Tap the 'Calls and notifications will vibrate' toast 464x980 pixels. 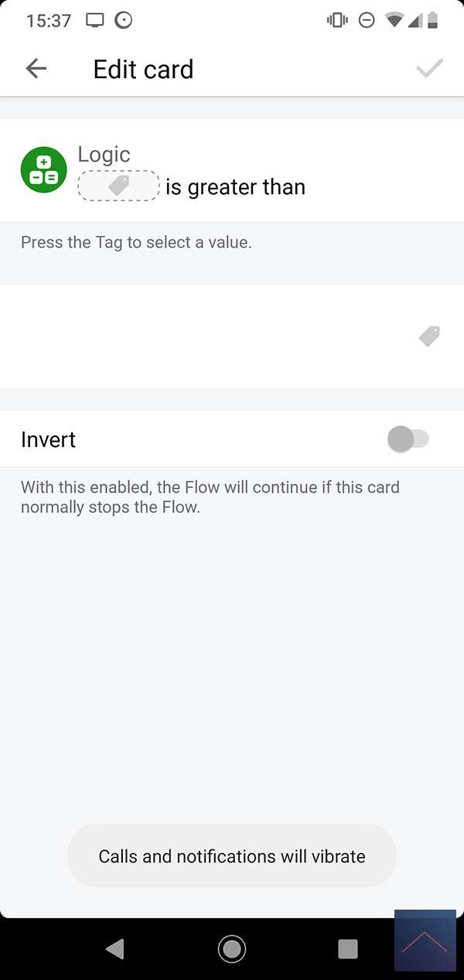coord(232,856)
